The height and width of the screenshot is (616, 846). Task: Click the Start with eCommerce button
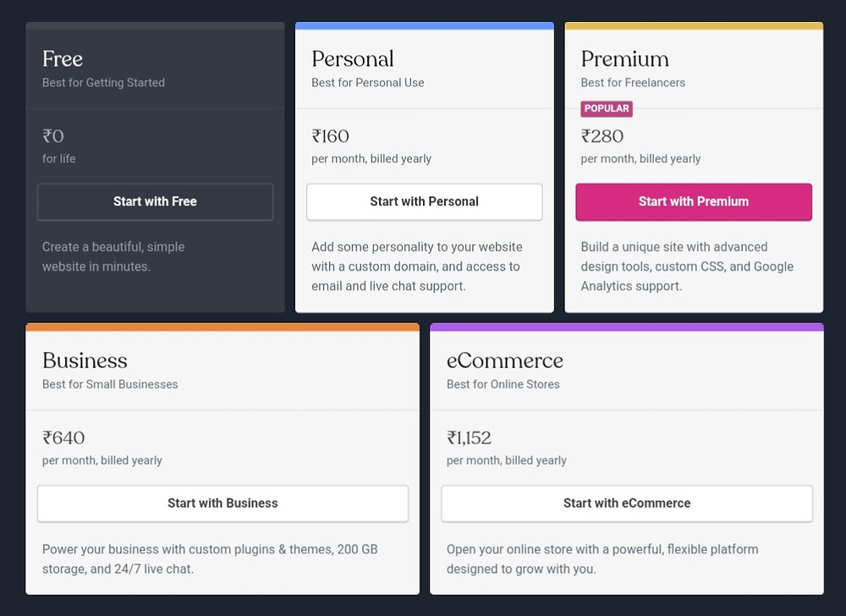[627, 503]
